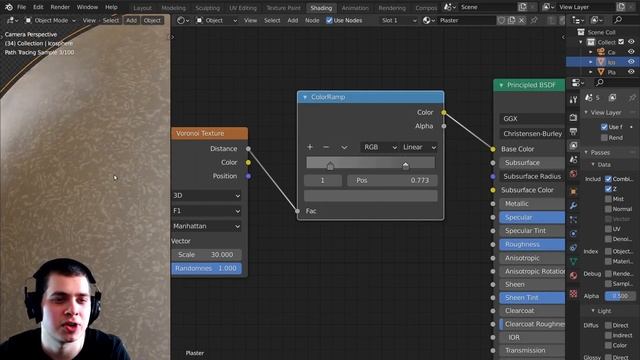Screen dimensions: 640x360
Task: Enable the UV pass checkbox
Action: click(x=608, y=229)
